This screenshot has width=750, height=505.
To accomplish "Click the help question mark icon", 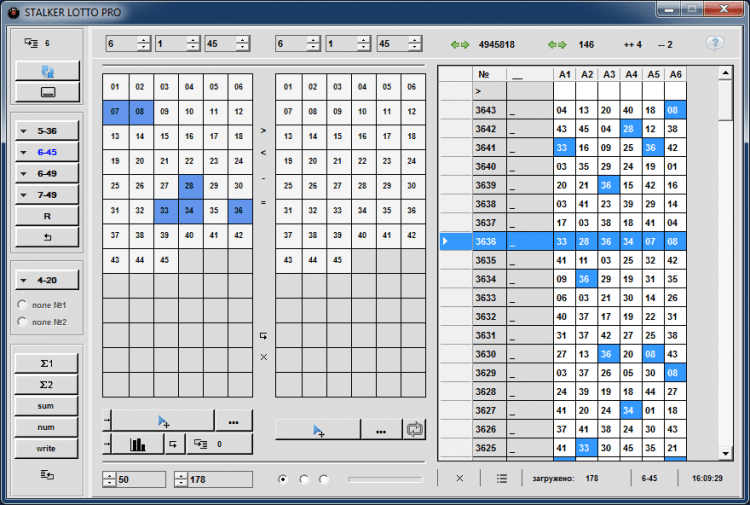I will (714, 44).
